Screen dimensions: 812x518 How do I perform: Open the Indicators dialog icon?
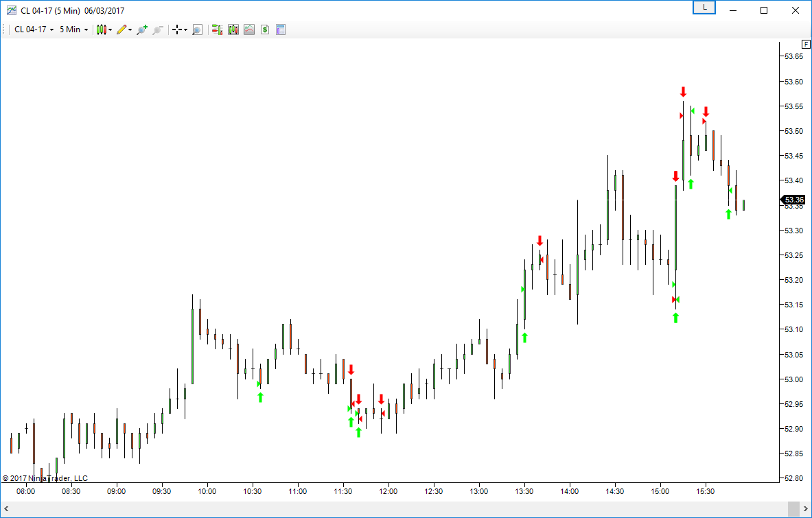pyautogui.click(x=249, y=30)
